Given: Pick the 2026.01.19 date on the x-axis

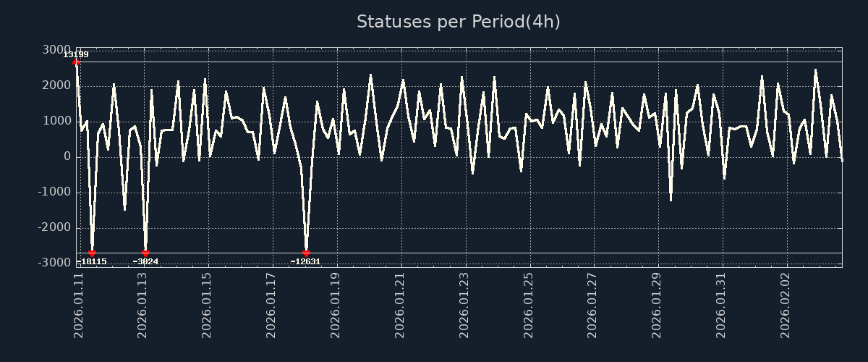Looking at the screenshot, I should pyautogui.click(x=336, y=305).
